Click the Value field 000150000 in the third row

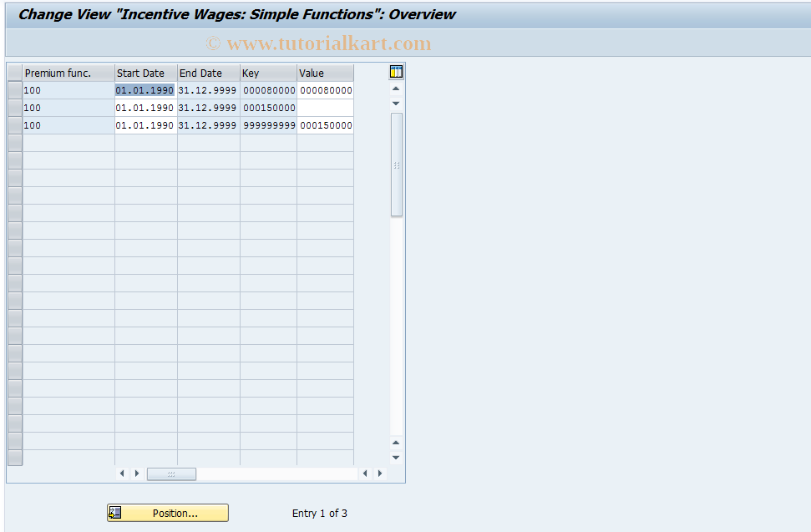326,125
